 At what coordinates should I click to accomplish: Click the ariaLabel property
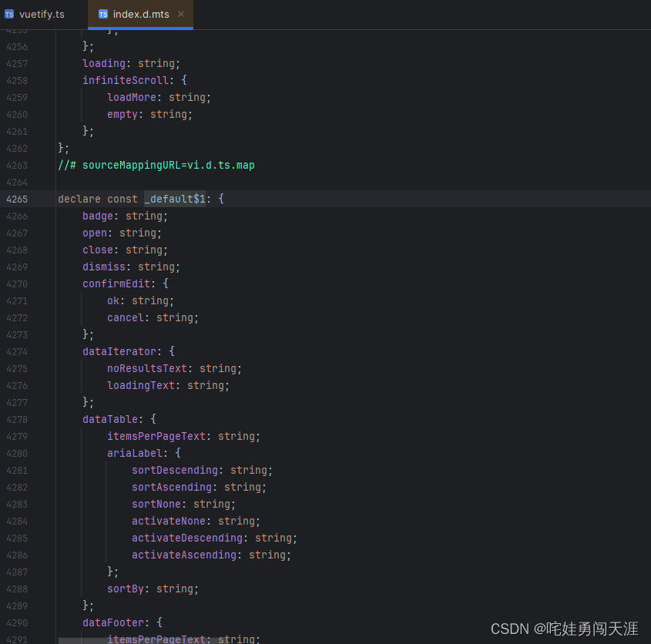coord(135,453)
